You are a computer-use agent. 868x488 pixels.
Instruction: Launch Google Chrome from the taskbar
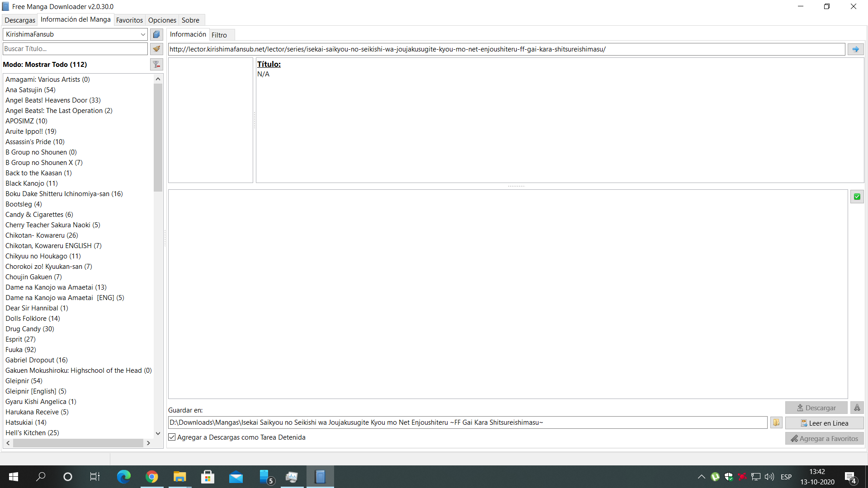[x=151, y=477]
